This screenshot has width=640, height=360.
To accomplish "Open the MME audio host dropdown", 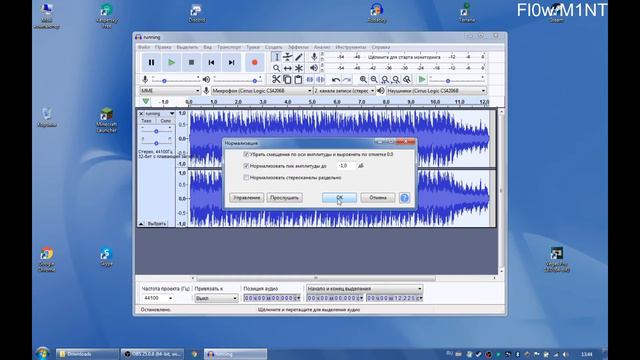I will pos(170,91).
